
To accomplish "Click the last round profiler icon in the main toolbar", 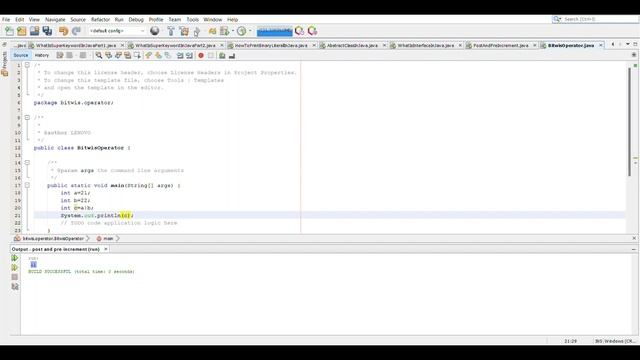I will 312,31.
